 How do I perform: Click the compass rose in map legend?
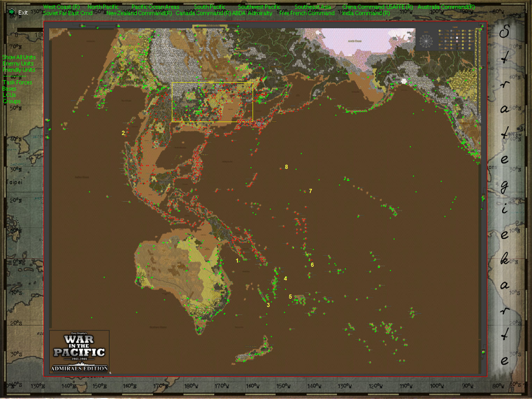coord(426,41)
